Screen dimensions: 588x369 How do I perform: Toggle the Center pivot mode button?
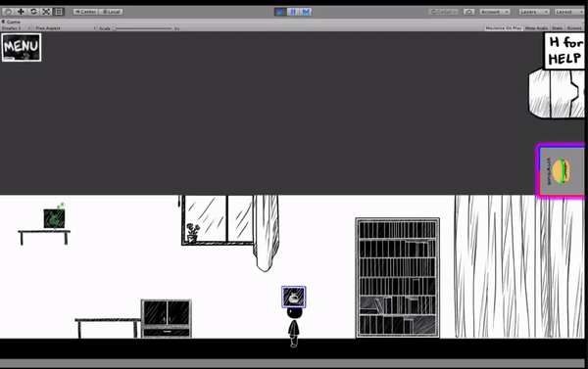tap(85, 12)
